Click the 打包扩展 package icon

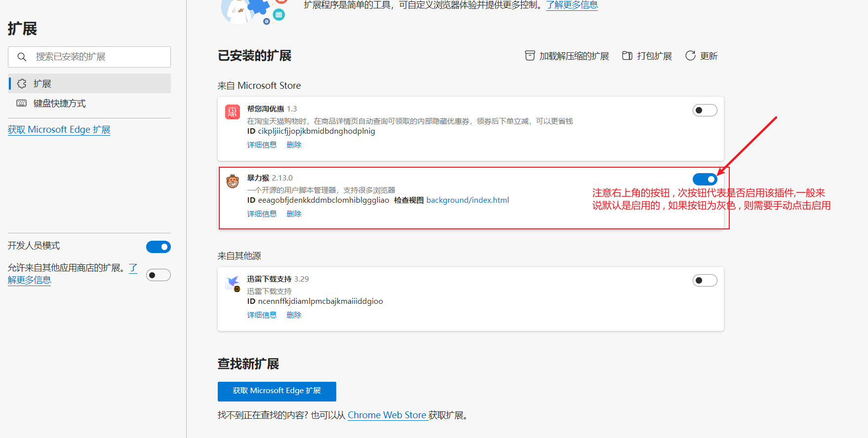pyautogui.click(x=627, y=56)
